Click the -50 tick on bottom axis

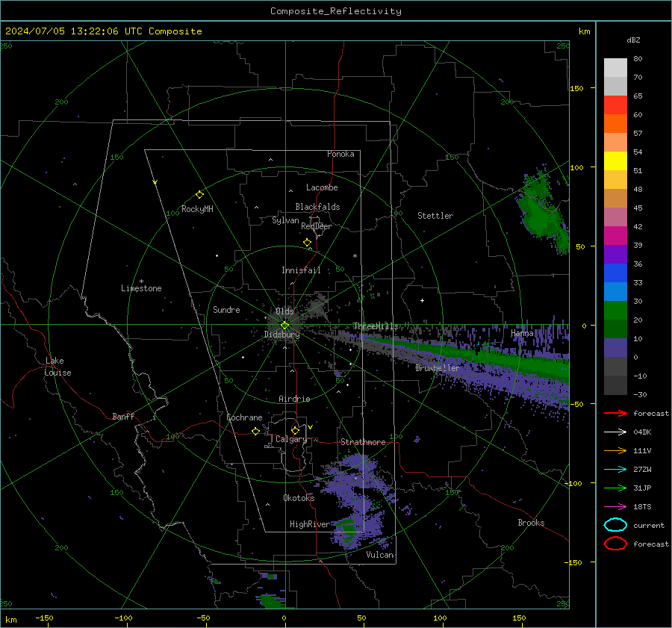click(203, 618)
